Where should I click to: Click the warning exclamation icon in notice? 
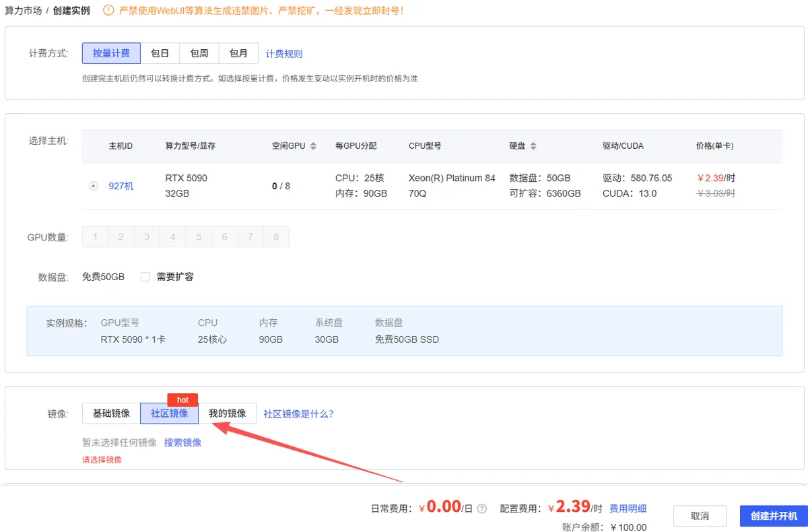(108, 11)
